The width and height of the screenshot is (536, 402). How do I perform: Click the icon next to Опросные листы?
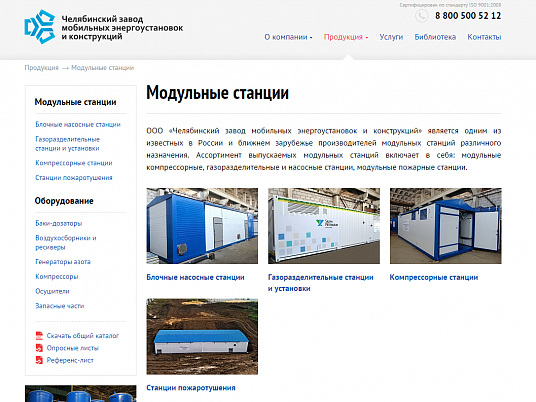(x=39, y=348)
